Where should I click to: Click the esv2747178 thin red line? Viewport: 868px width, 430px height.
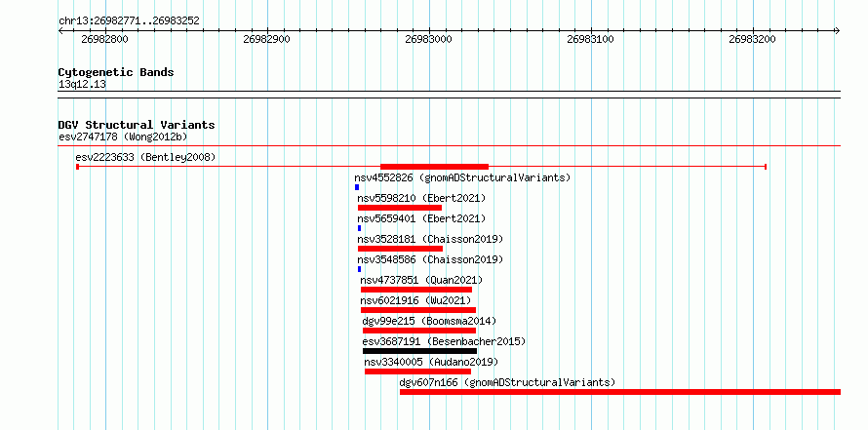tap(449, 146)
